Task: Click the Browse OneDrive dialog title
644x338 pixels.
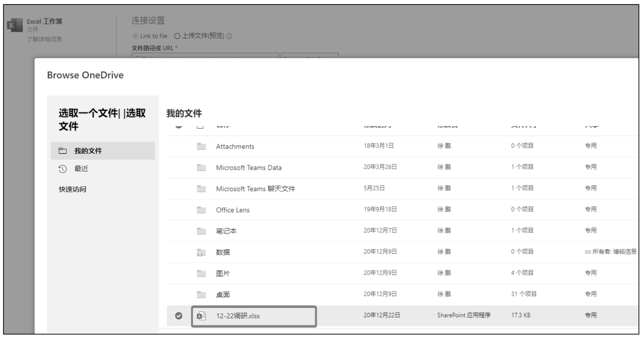Action: tap(85, 75)
